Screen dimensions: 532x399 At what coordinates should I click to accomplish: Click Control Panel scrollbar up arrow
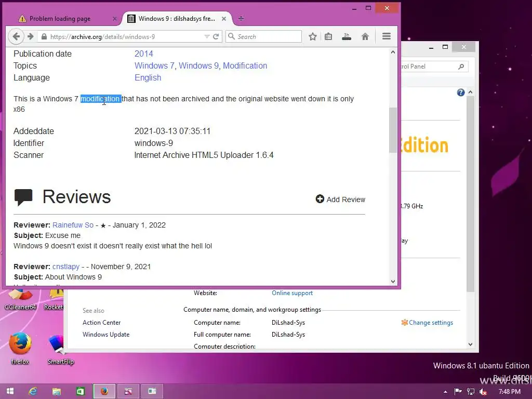(x=470, y=92)
